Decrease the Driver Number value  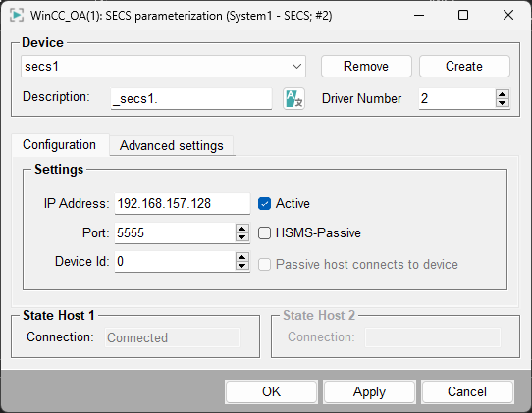pos(503,103)
